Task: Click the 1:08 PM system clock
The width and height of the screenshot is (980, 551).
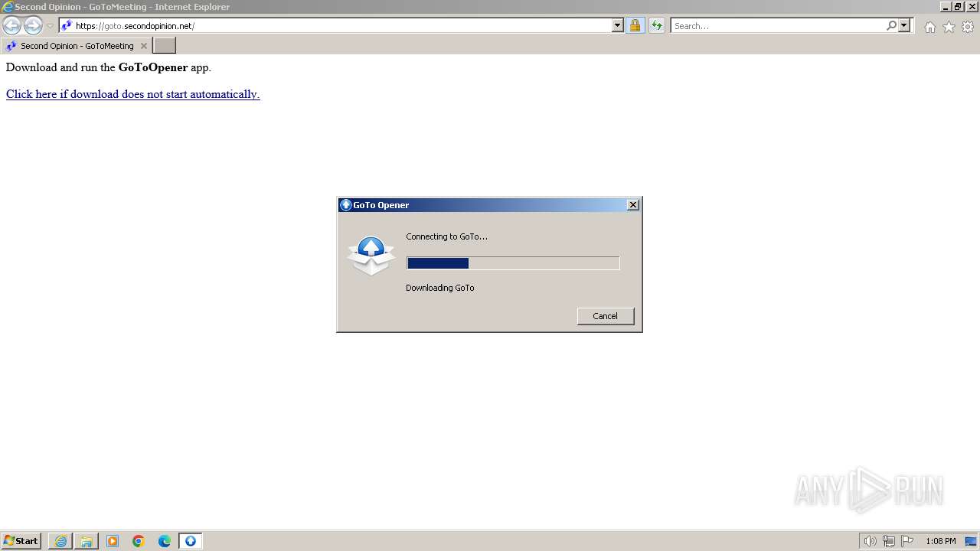Action: (x=940, y=541)
